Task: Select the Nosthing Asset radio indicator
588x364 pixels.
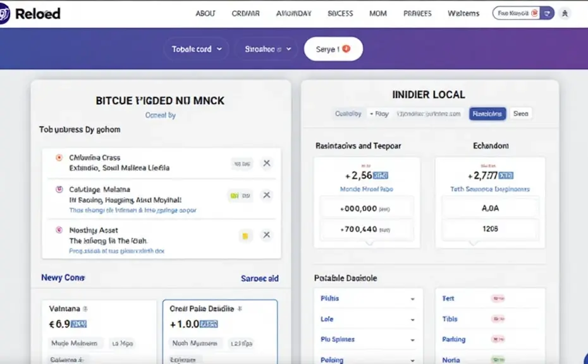Action: (59, 231)
